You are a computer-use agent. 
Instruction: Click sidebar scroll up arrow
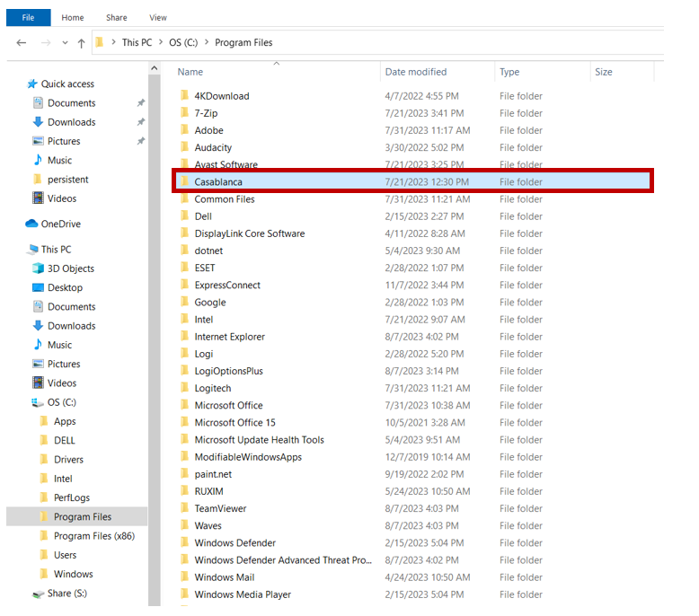155,68
